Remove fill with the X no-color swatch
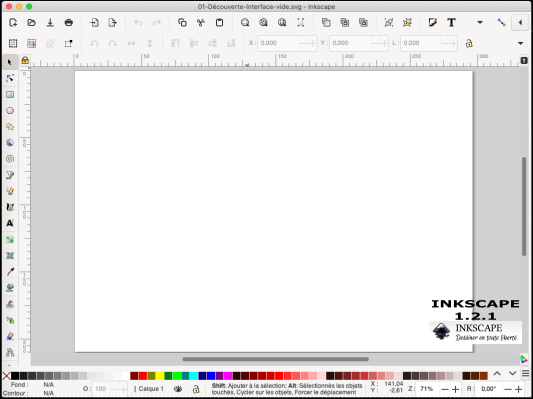 click(x=6, y=376)
